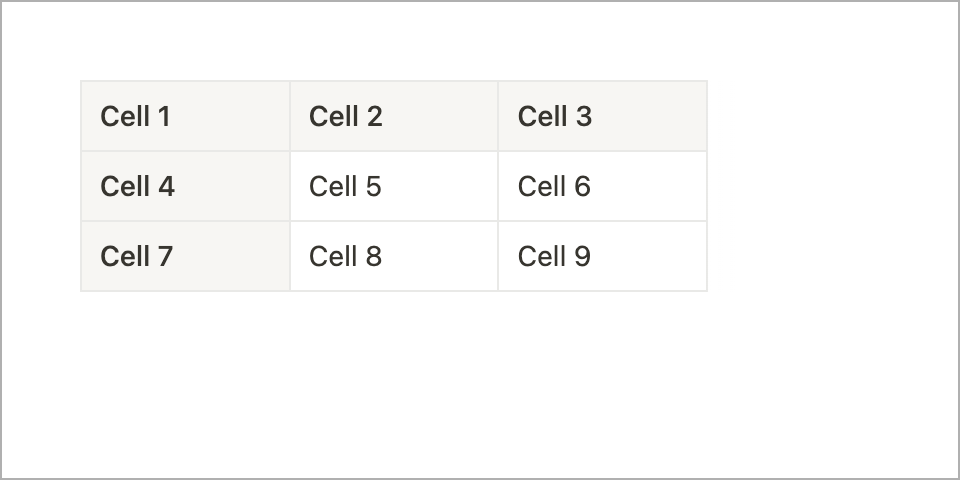Click row divider between Cell 6 and Cell 9
The image size is (960, 480).
pos(602,221)
